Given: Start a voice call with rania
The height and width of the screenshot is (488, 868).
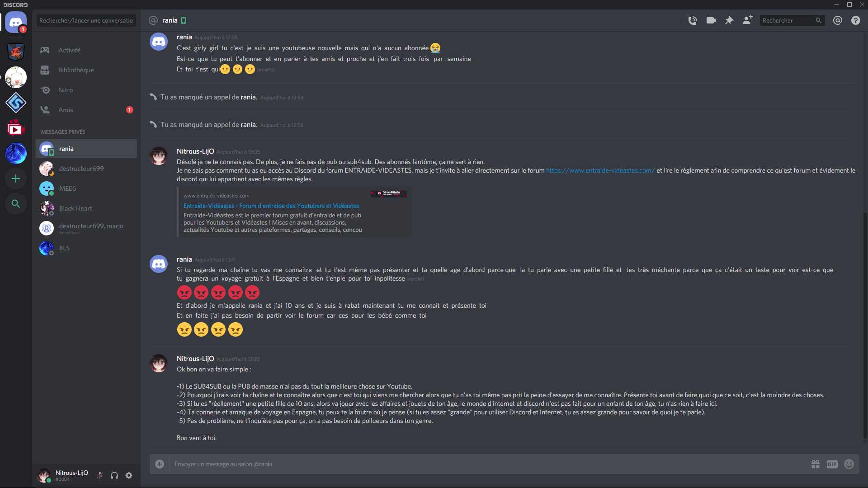Looking at the screenshot, I should pos(692,20).
